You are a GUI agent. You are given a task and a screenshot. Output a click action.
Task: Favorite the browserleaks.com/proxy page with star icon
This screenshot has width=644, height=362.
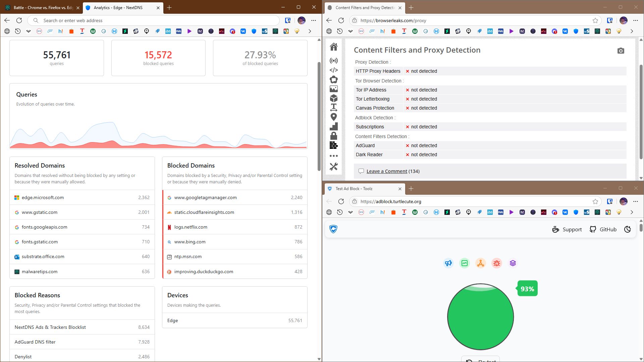coord(595,20)
